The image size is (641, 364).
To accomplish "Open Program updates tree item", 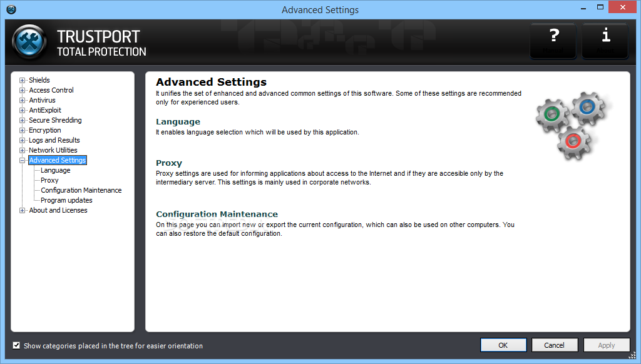I will coord(66,200).
